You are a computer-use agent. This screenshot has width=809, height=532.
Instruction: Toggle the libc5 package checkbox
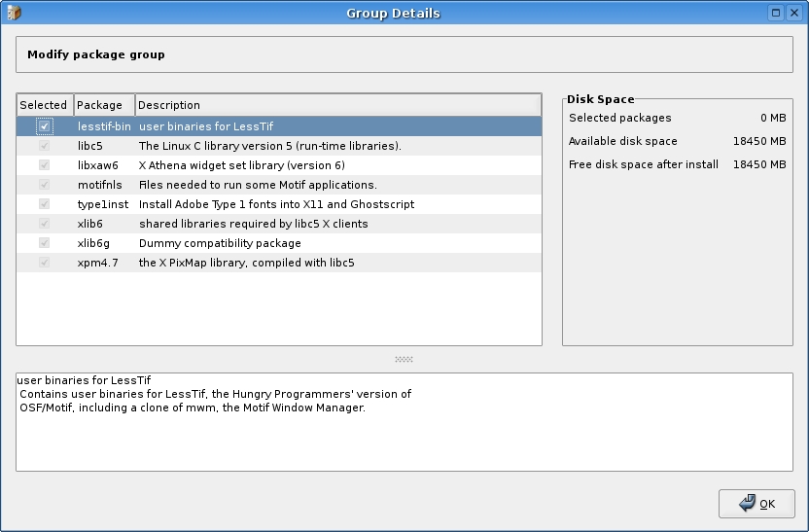pyautogui.click(x=45, y=146)
